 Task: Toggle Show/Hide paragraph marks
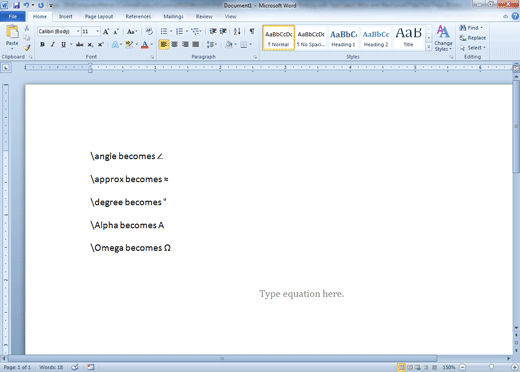[252, 31]
